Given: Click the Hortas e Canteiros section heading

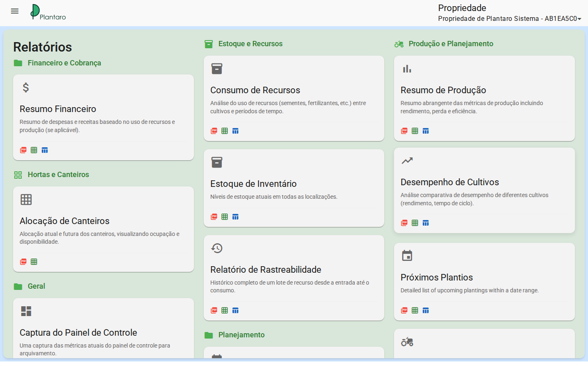Looking at the screenshot, I should click(58, 175).
